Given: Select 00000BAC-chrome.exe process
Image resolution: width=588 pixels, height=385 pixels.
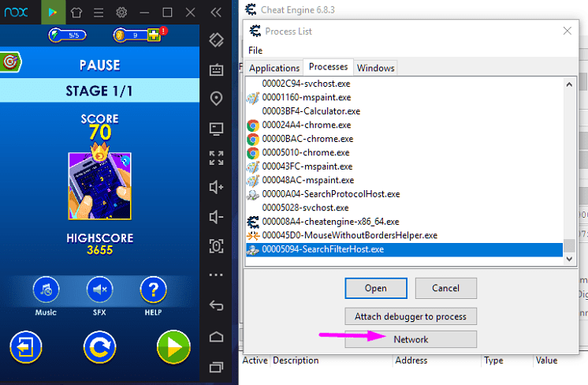Looking at the screenshot, I should coord(404,139).
